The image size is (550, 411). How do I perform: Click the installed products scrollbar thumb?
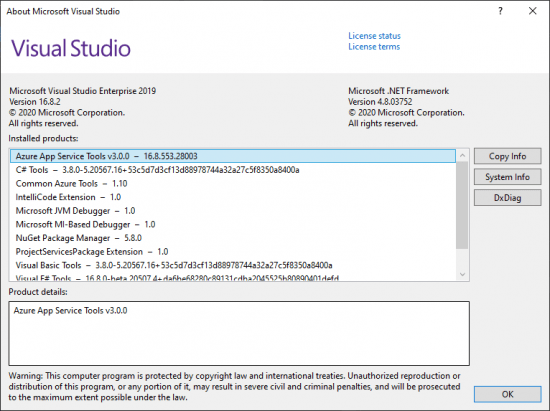point(462,205)
